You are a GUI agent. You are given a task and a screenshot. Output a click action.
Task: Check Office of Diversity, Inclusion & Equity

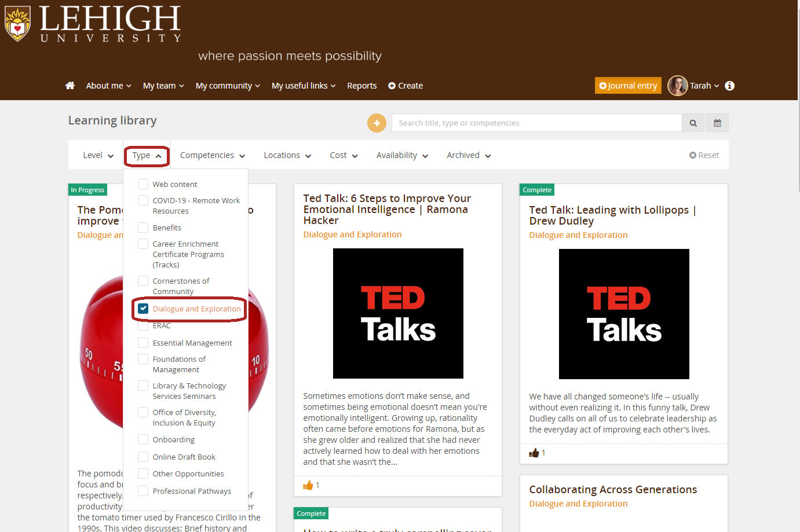(143, 412)
